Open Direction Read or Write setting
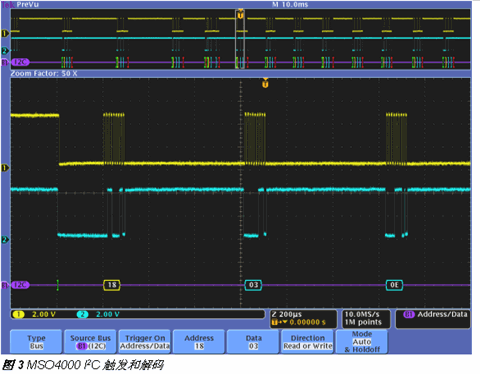Image resolution: width=480 pixels, height=374 pixels. 307,342
